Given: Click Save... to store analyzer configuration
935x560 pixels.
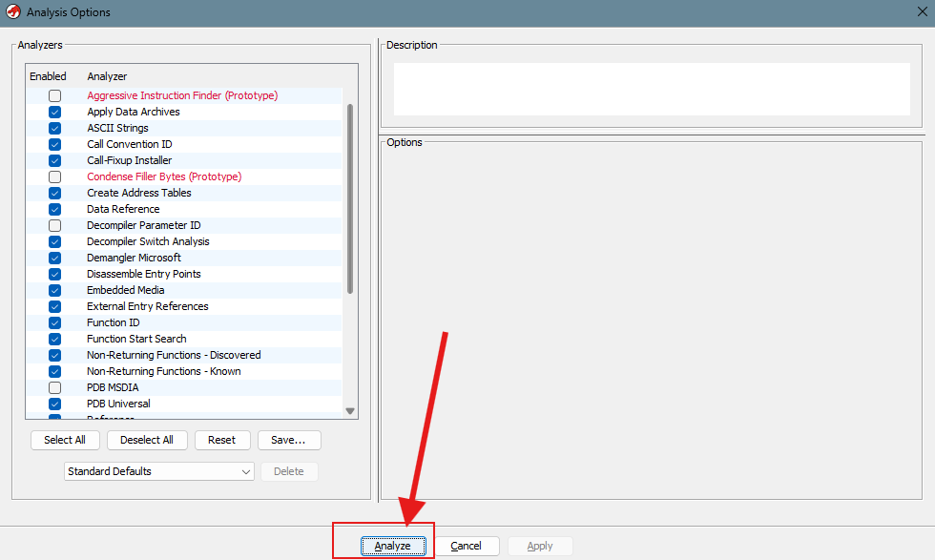Looking at the screenshot, I should click(288, 440).
